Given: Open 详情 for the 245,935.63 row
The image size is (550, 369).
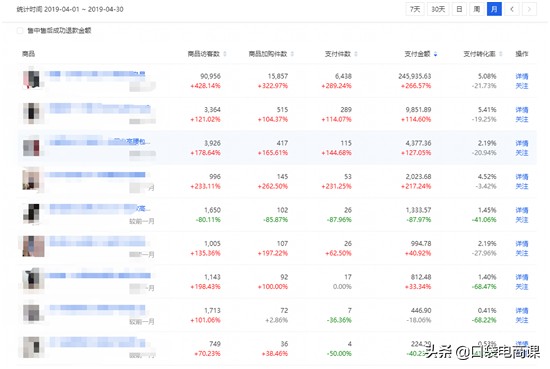Looking at the screenshot, I should coord(522,76).
